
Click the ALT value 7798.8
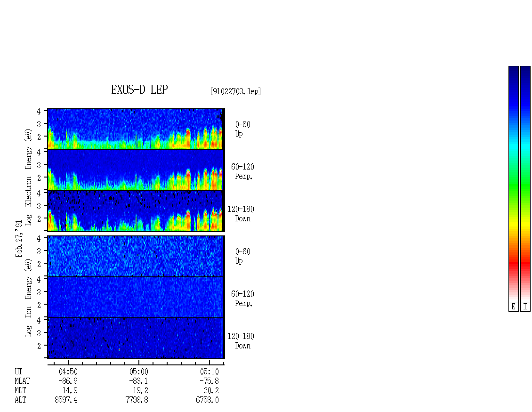(137, 400)
